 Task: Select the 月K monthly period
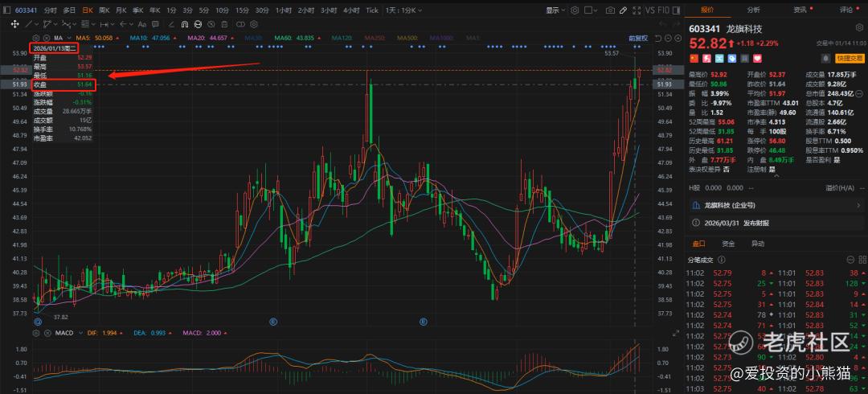click(x=121, y=10)
